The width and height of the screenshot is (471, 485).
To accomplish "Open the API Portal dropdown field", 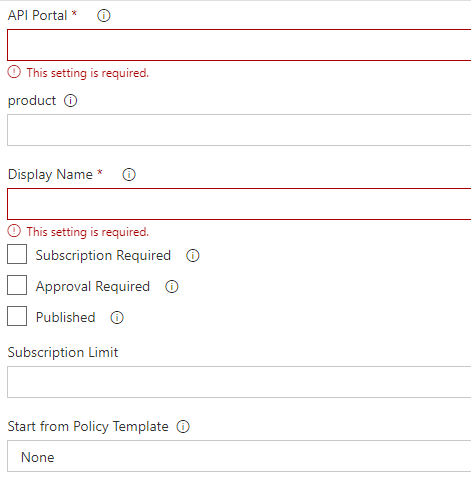I will (239, 45).
